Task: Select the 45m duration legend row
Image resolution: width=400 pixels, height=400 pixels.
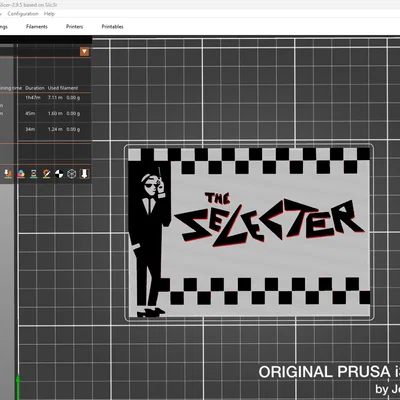Action: [x=46, y=113]
